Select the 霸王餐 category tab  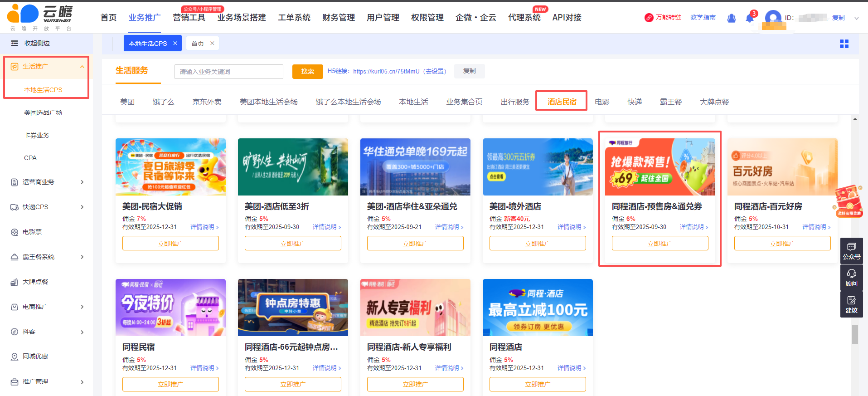[x=671, y=102]
